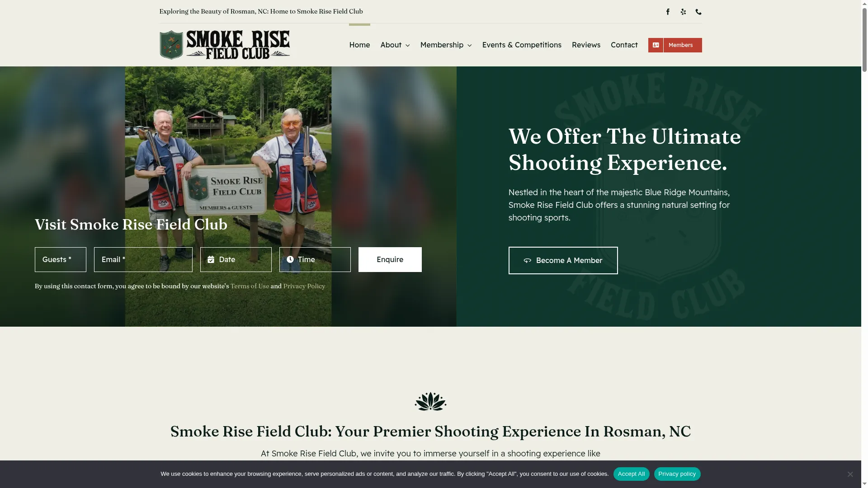Viewport: 868px width, 488px height.
Task: Click the lotus flower icon above heading
Action: pos(430,401)
